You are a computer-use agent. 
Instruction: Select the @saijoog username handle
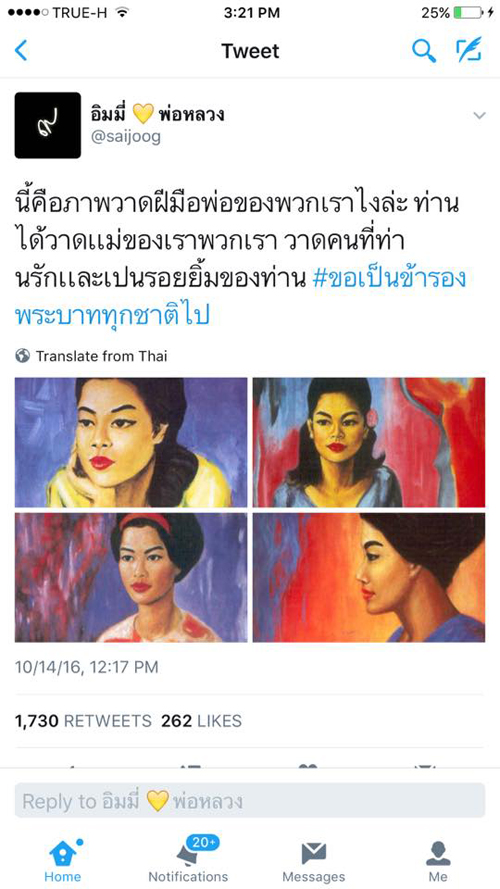tap(125, 138)
